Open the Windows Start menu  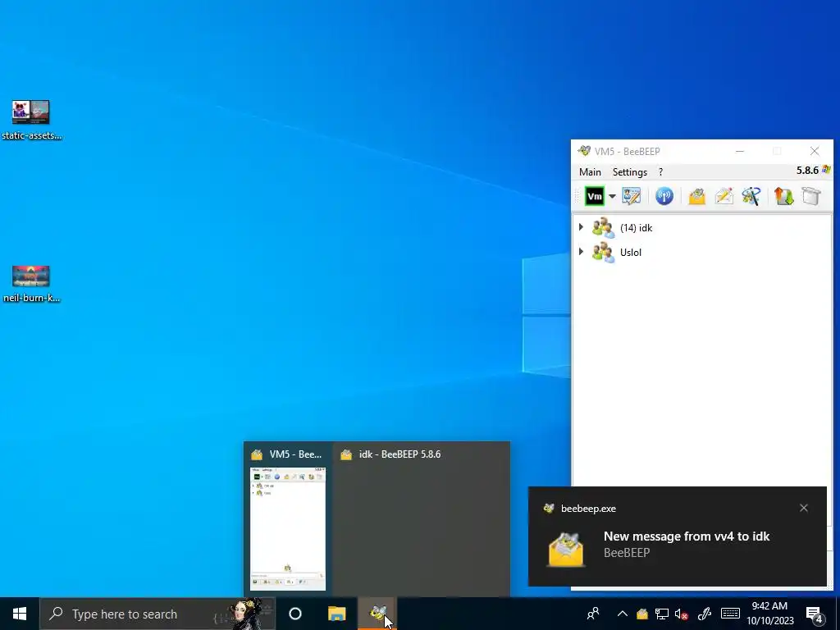click(x=20, y=614)
